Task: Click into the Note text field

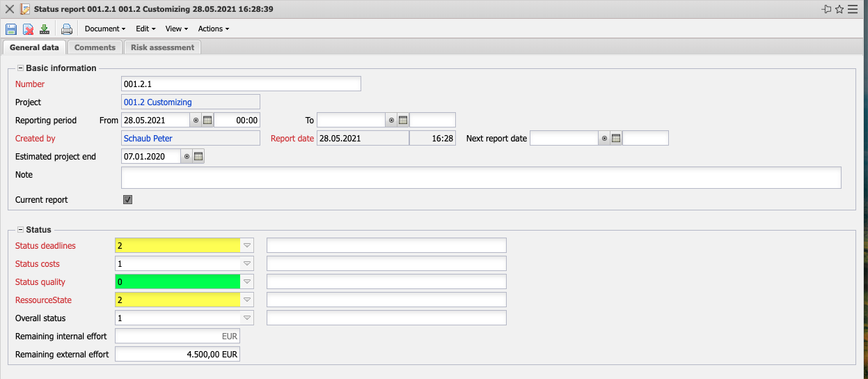Action: pyautogui.click(x=480, y=178)
